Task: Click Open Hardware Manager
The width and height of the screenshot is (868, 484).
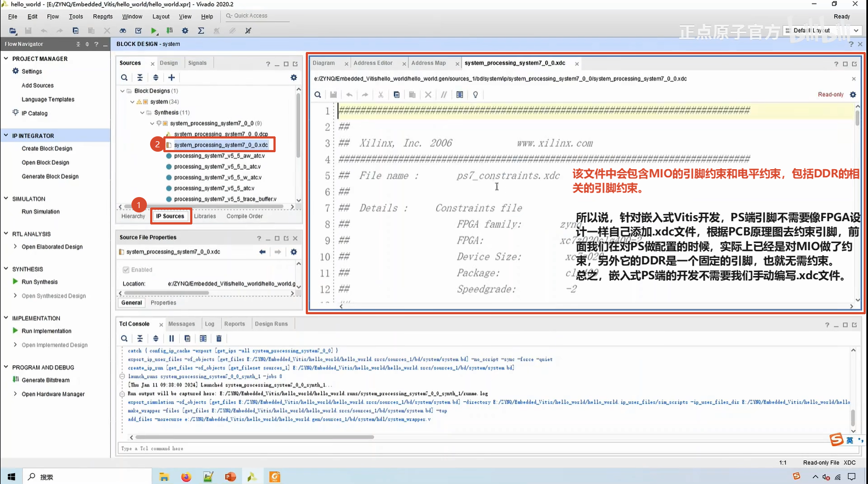Action: coord(53,394)
